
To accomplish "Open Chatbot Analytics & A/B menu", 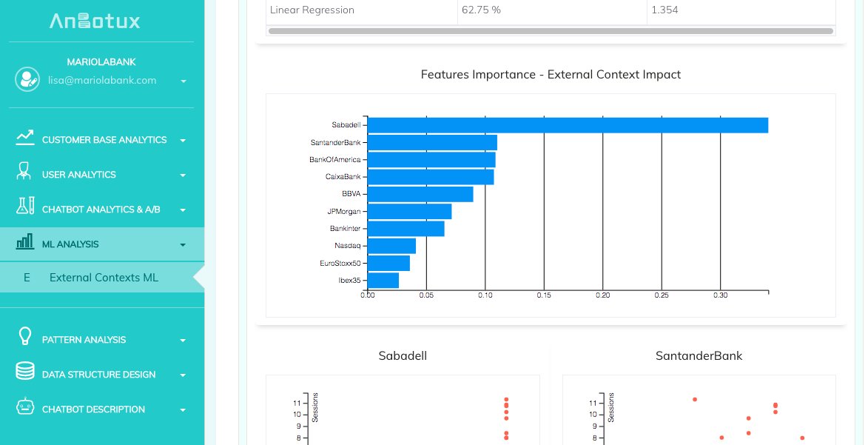I will pyautogui.click(x=102, y=210).
